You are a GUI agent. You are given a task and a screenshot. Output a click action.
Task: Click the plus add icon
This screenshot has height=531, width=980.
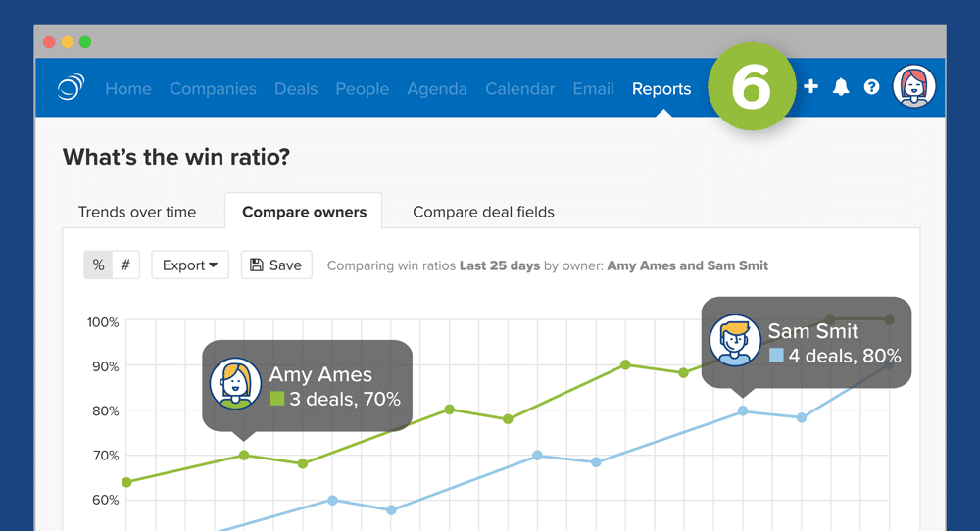(810, 87)
